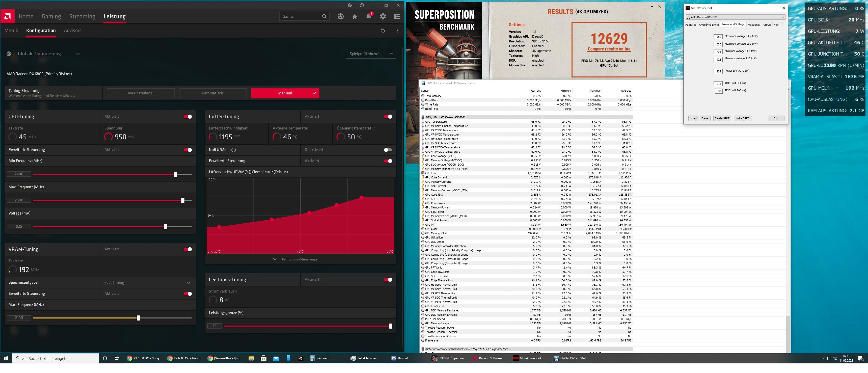The height and width of the screenshot is (373, 868).
Task: Toggle Leistungs-Tuning switch
Action: [388, 279]
